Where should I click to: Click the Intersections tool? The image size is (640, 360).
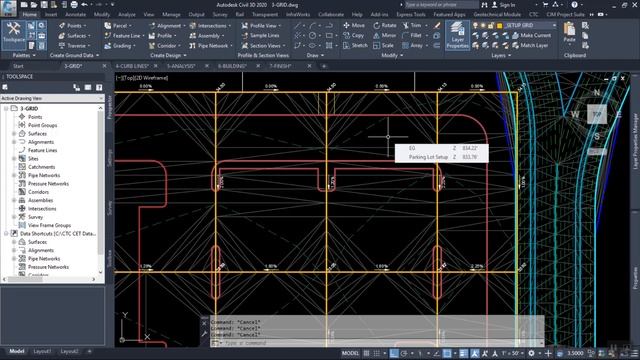(209, 26)
